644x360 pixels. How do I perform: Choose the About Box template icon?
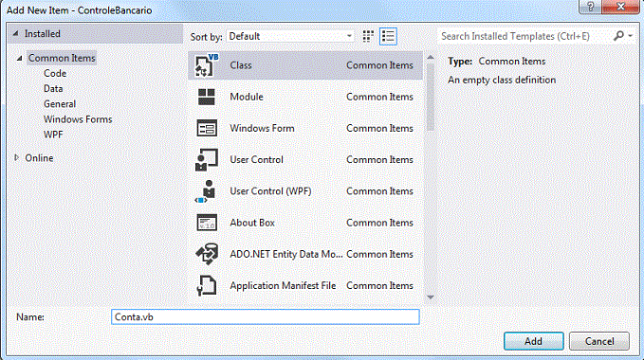point(207,223)
